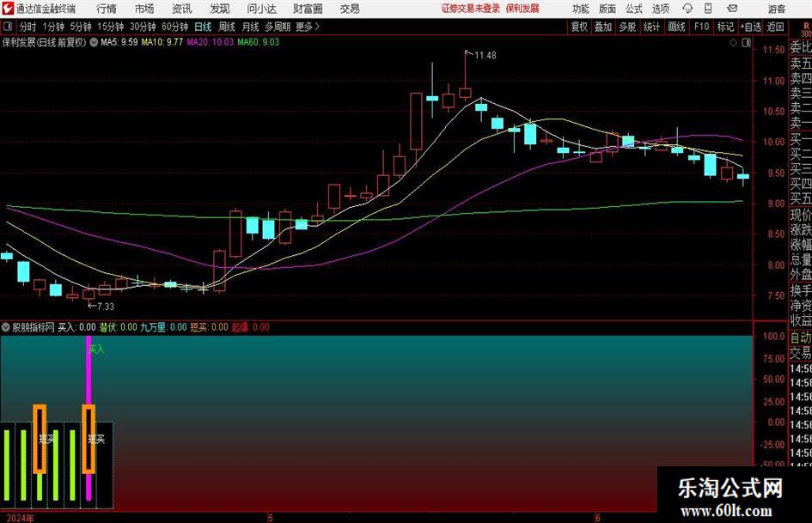Screen dimensions: 812x523
Task: Switch to 5分钟 period tab
Action: point(81,27)
